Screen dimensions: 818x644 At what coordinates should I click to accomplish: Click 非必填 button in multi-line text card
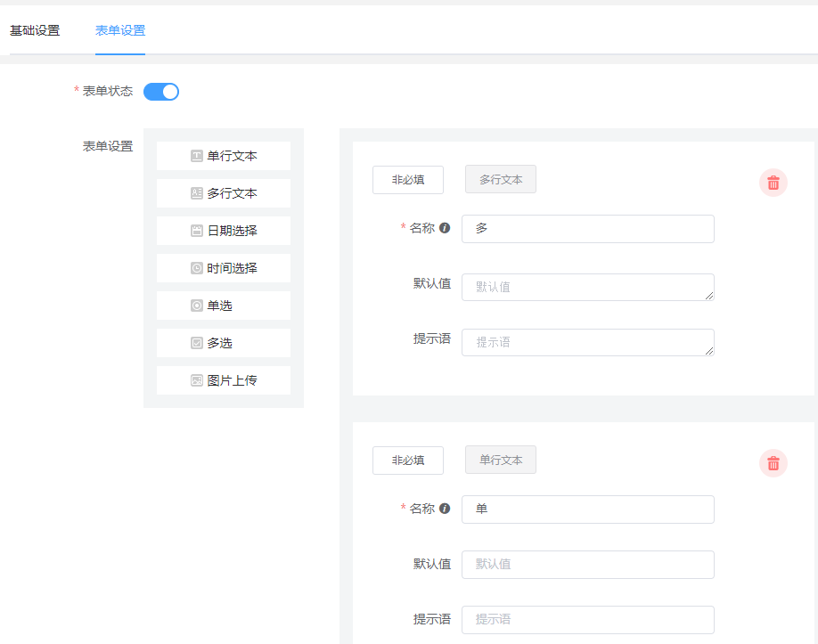click(x=407, y=180)
